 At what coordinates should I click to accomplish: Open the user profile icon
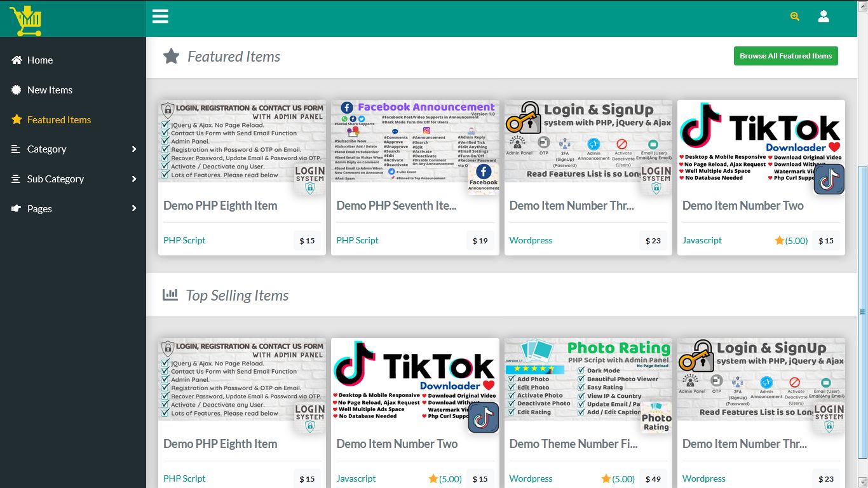824,17
